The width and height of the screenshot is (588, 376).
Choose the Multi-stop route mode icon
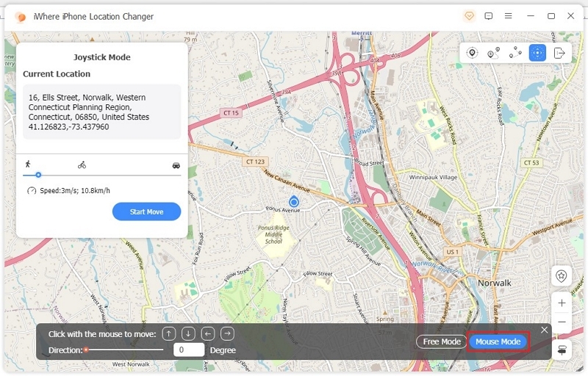(515, 53)
